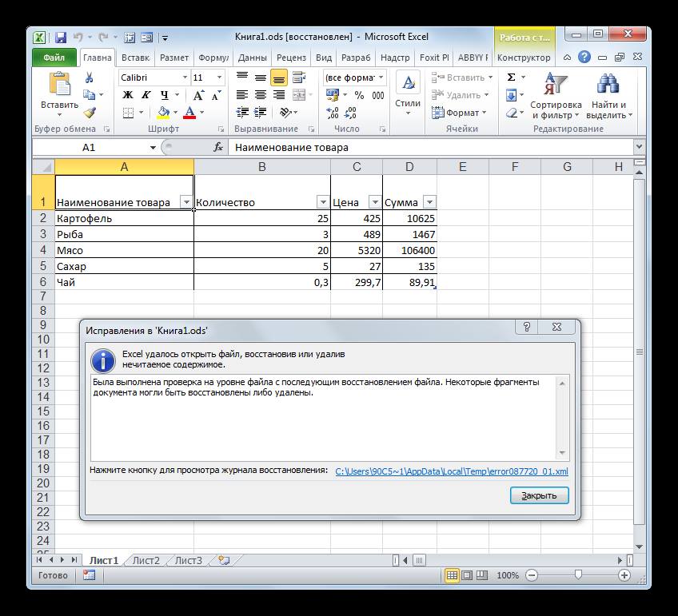The height and width of the screenshot is (616, 678).
Task: Open the Конструктор table tools tab
Action: pyautogui.click(x=524, y=58)
